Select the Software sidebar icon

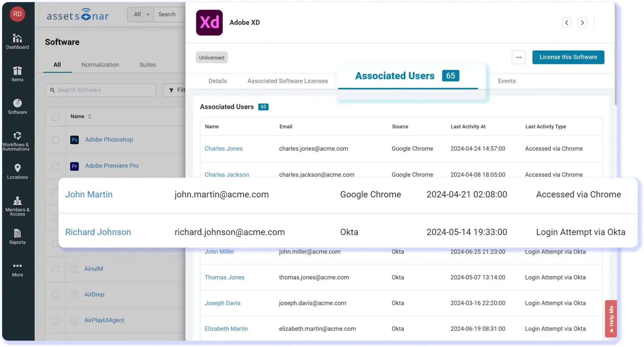point(17,107)
